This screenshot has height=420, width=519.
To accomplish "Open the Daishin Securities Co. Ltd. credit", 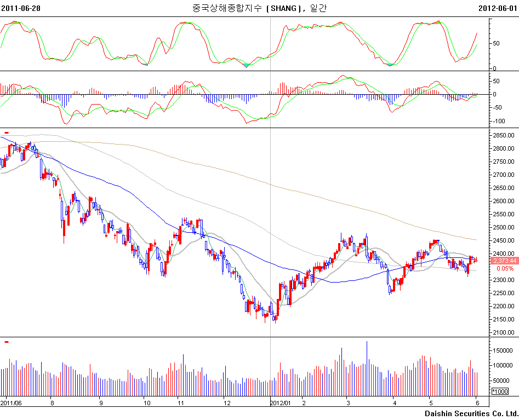I will coord(471,413).
